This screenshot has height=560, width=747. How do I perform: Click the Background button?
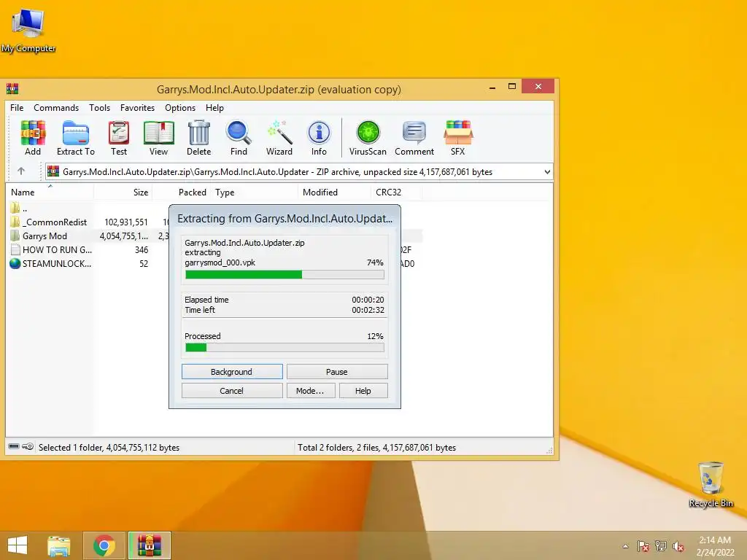point(232,371)
